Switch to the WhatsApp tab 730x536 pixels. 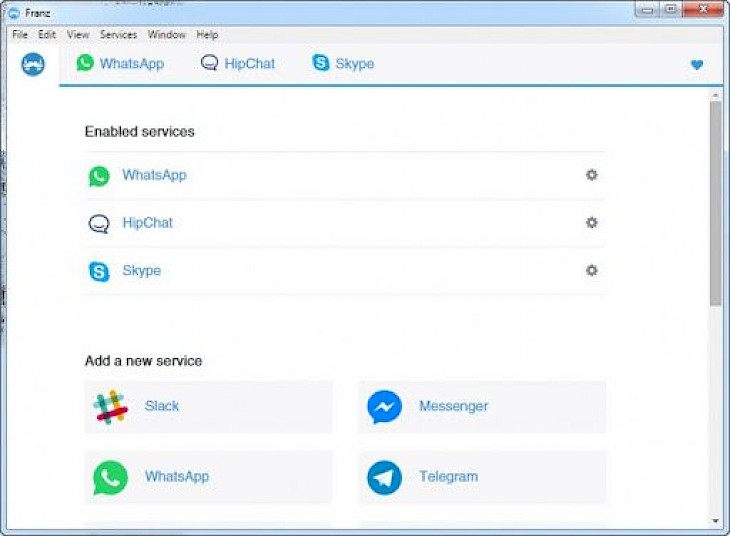pyautogui.click(x=121, y=63)
